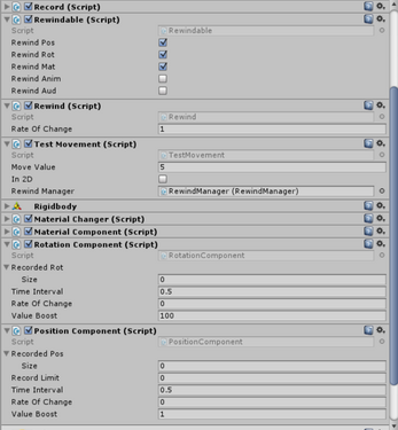Viewport: 398px width, 430px height.
Task: Disable the Rewind script component checkbox
Action: tap(28, 106)
